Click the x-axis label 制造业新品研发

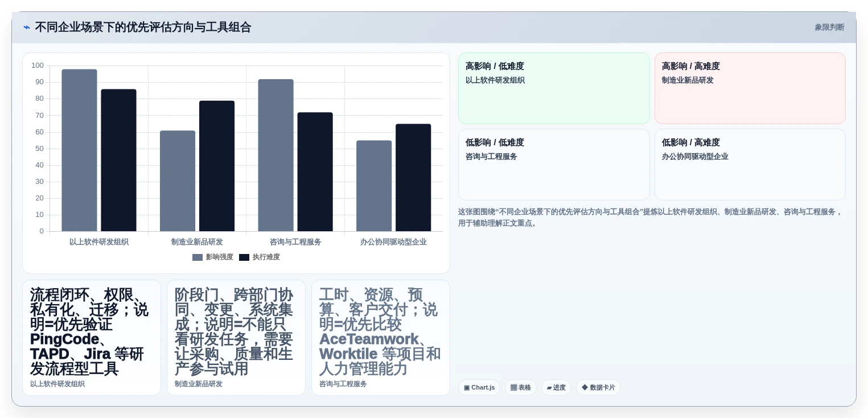click(x=197, y=242)
